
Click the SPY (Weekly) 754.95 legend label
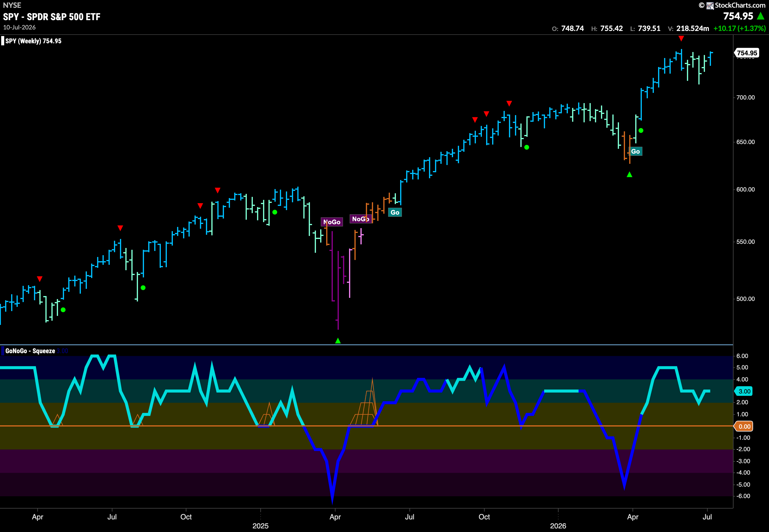click(x=33, y=41)
